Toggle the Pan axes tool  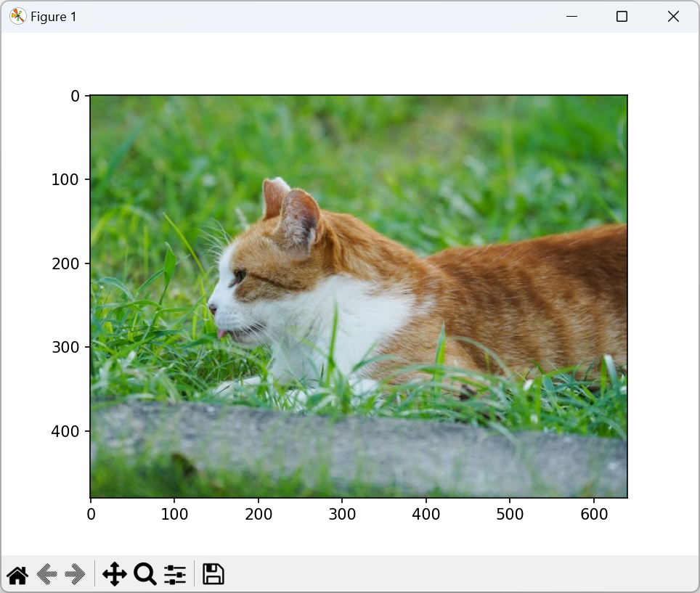pos(115,575)
